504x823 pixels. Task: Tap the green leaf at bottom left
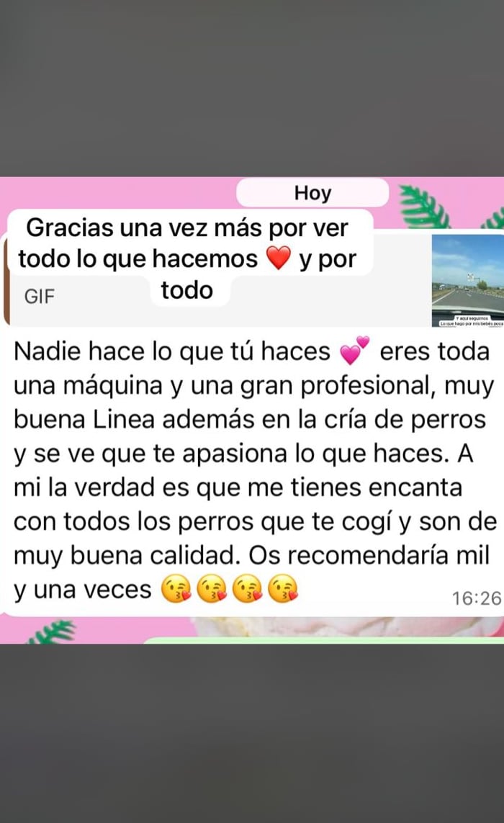click(x=53, y=631)
